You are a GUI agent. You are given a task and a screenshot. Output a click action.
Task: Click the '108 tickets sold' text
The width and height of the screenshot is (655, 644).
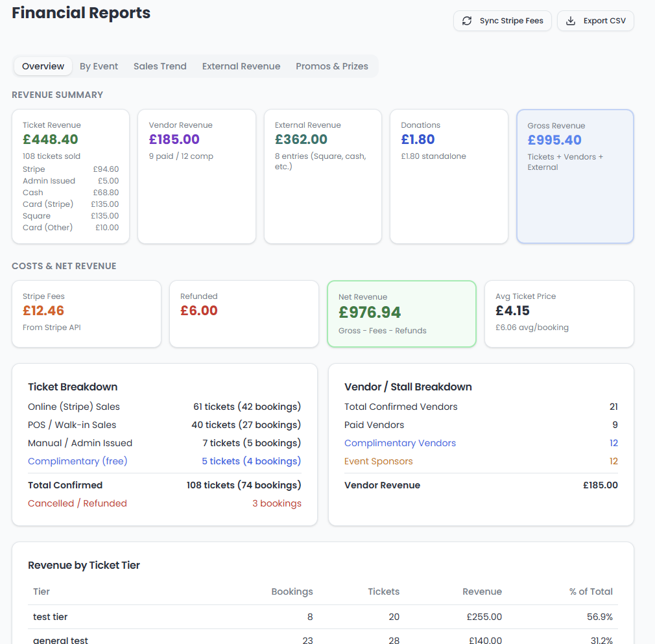point(51,156)
